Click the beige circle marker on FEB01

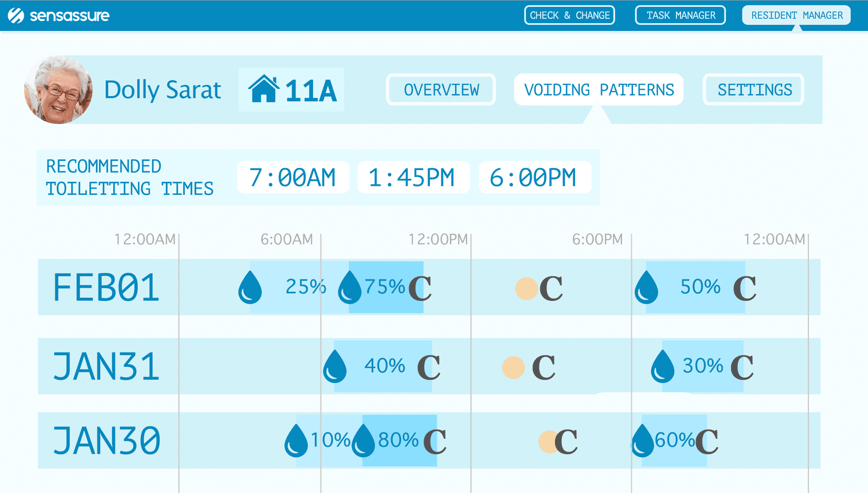pos(527,288)
